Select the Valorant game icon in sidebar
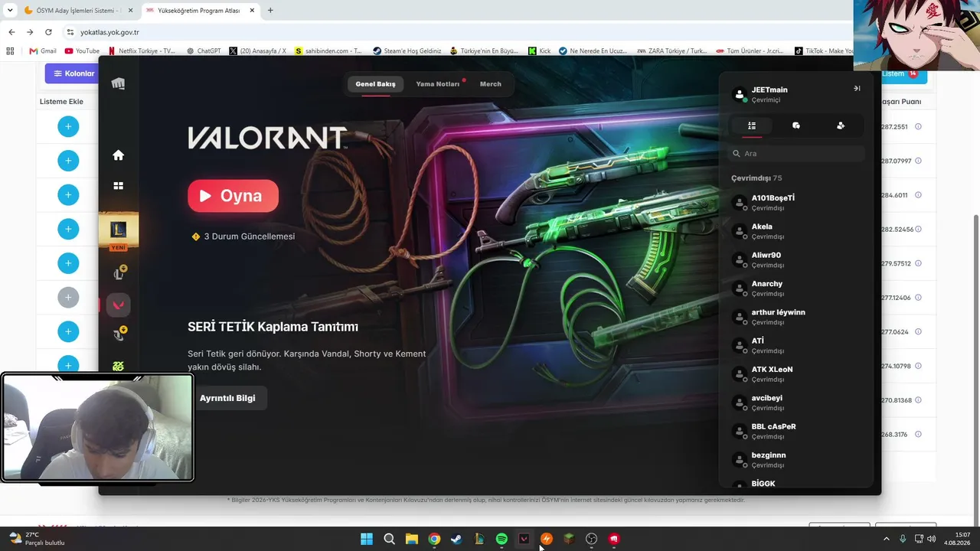980x551 pixels. (118, 305)
